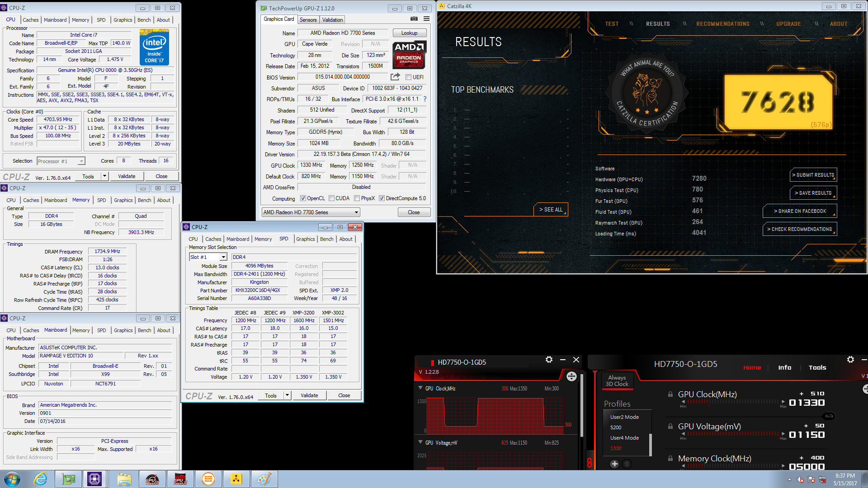Click the GPU Clock(MHz) slider track
Image resolution: width=868 pixels, height=488 pixels.
point(733,401)
